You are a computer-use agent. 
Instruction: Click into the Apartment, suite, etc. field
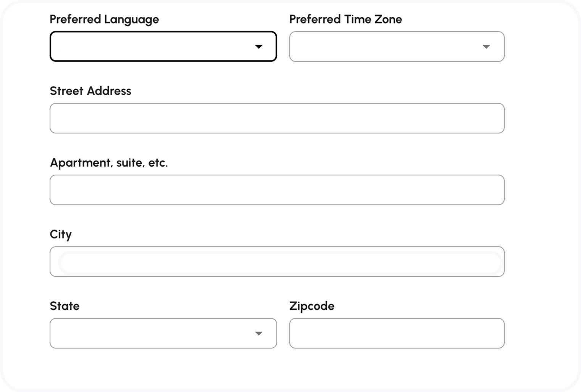(277, 190)
